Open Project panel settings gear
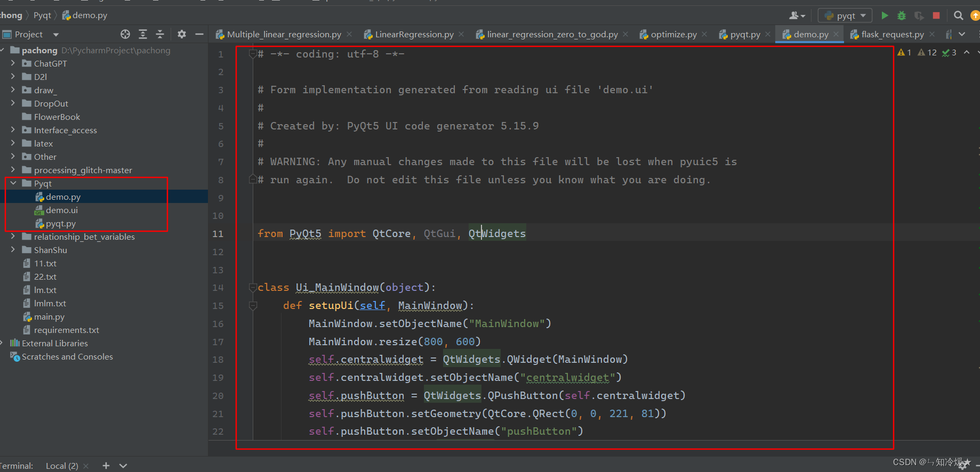 click(x=182, y=34)
